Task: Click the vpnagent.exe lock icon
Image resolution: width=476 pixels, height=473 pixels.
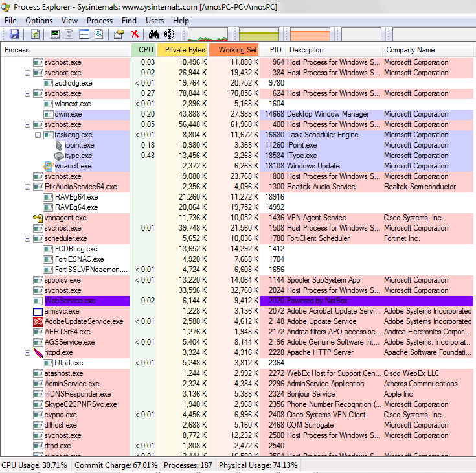Action: click(x=38, y=218)
